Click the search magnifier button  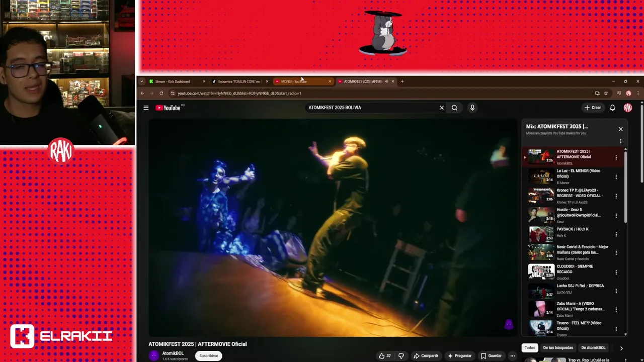[454, 108]
